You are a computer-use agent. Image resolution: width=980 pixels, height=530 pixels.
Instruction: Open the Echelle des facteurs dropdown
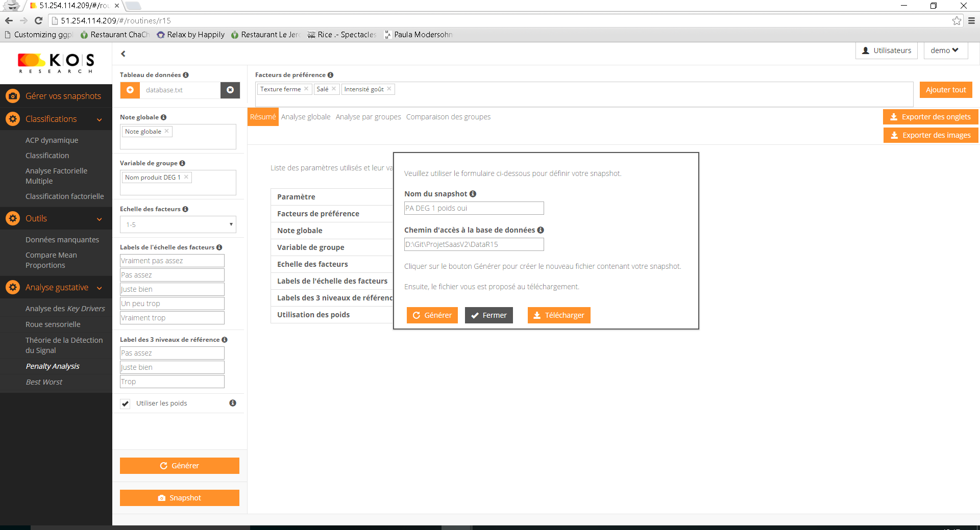click(x=178, y=224)
